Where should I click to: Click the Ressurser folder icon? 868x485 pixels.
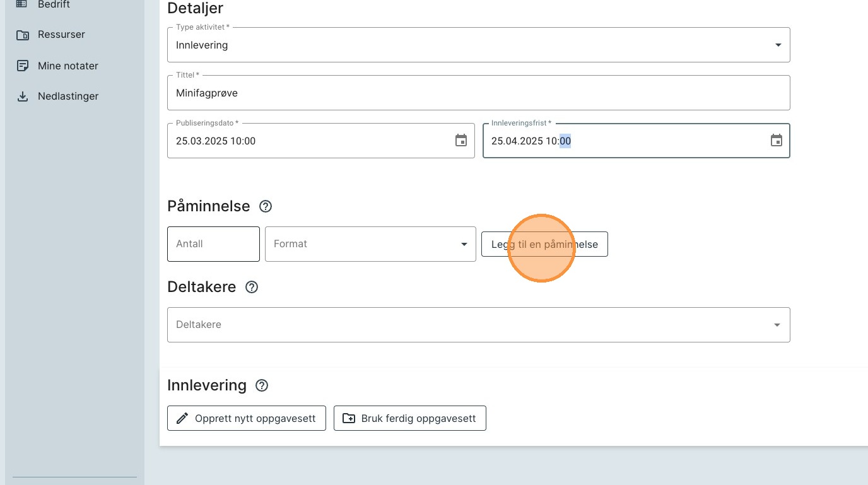click(22, 35)
